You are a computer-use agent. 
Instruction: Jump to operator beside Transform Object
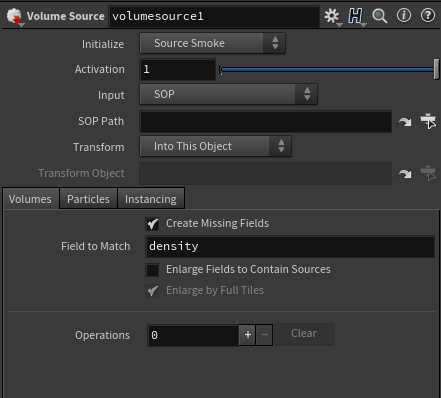[x=405, y=174]
